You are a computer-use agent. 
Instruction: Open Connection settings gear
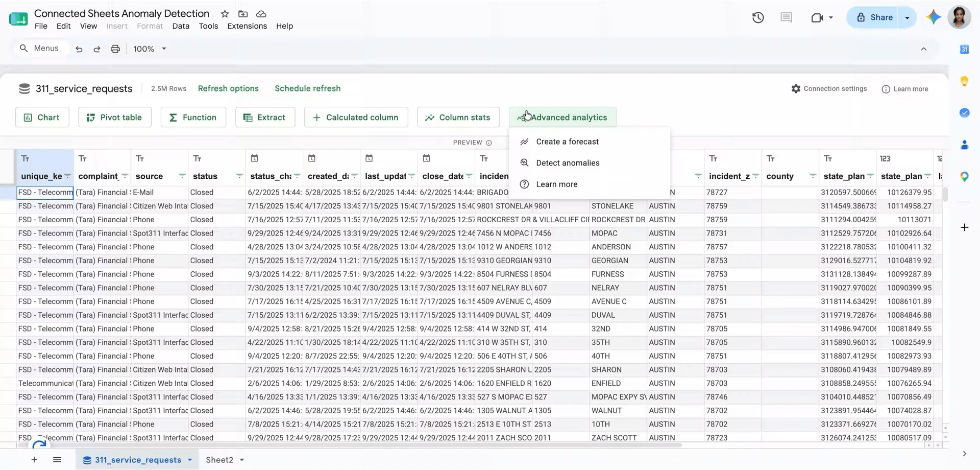796,89
